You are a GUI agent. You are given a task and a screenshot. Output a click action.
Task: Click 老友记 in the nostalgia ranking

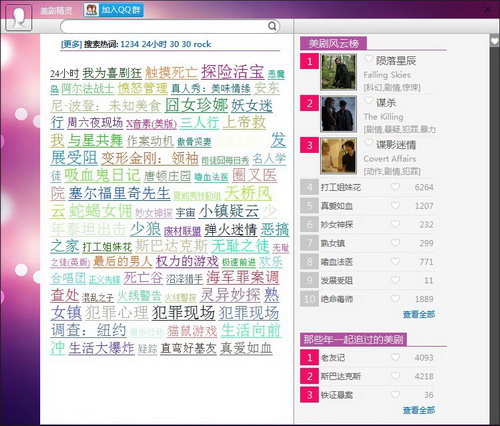(333, 358)
